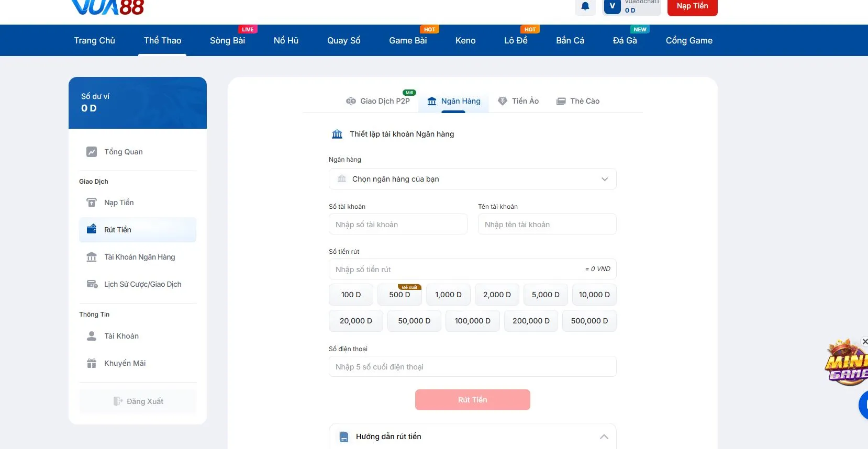Select the 200,000 D amount
Screen dimensions: 868x449
pos(531,321)
